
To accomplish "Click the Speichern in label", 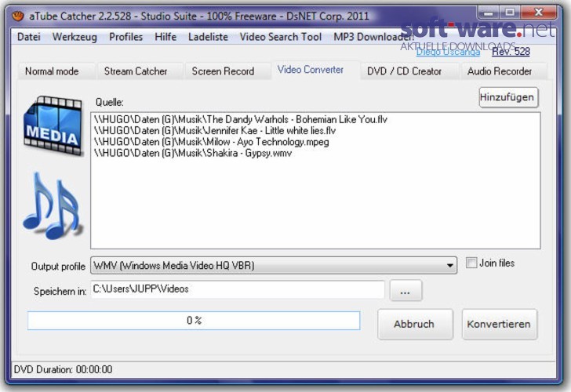I will tap(60, 291).
